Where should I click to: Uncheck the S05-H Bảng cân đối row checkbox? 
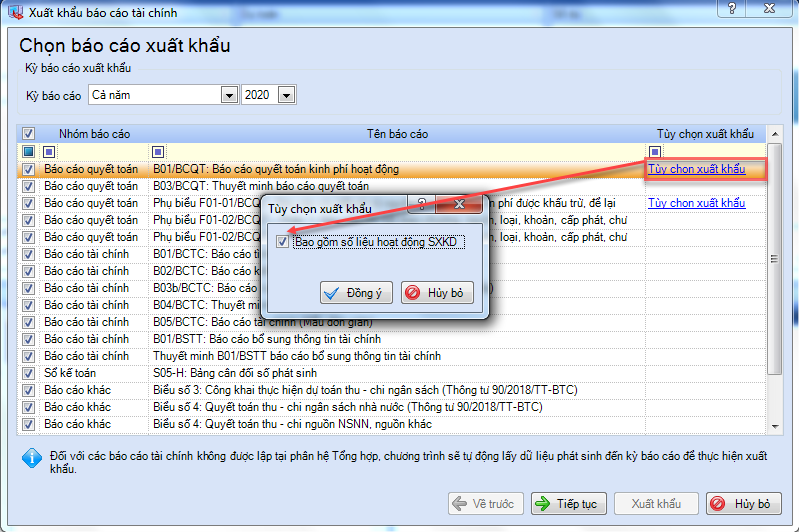[28, 374]
